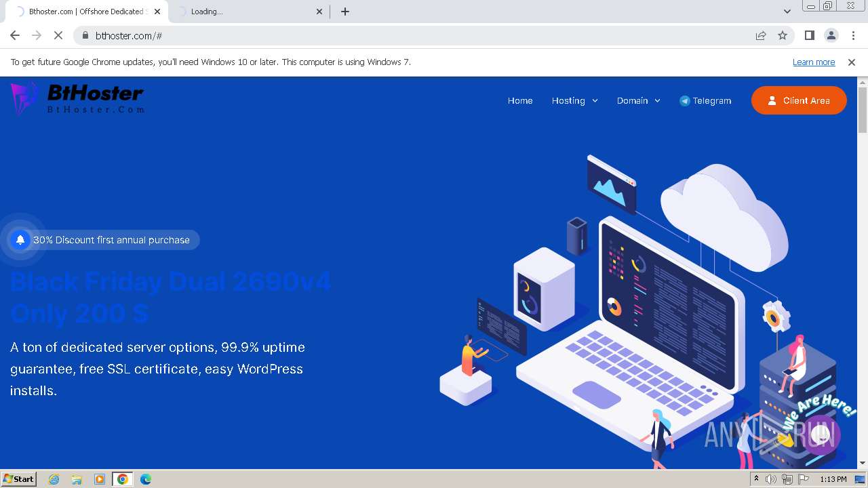Click the vertical scrollbar thumb
Viewport: 868px width, 488px height.
click(x=863, y=110)
